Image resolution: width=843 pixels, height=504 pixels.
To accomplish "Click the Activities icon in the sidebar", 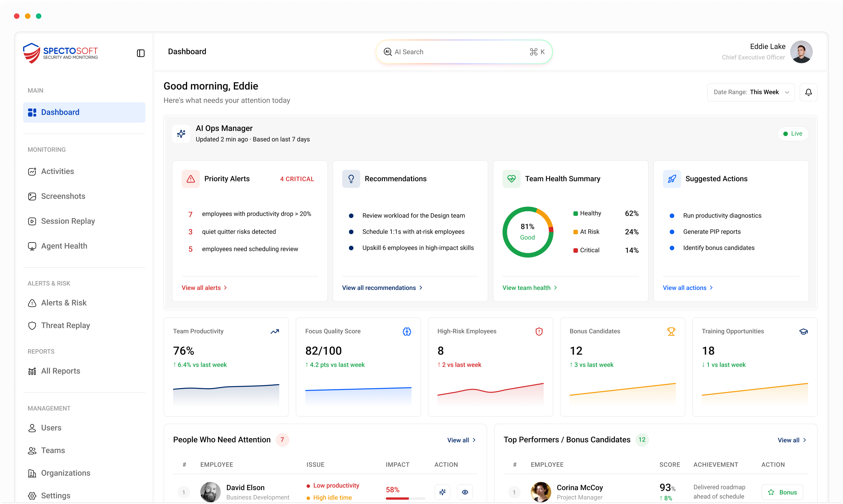I will [x=32, y=171].
